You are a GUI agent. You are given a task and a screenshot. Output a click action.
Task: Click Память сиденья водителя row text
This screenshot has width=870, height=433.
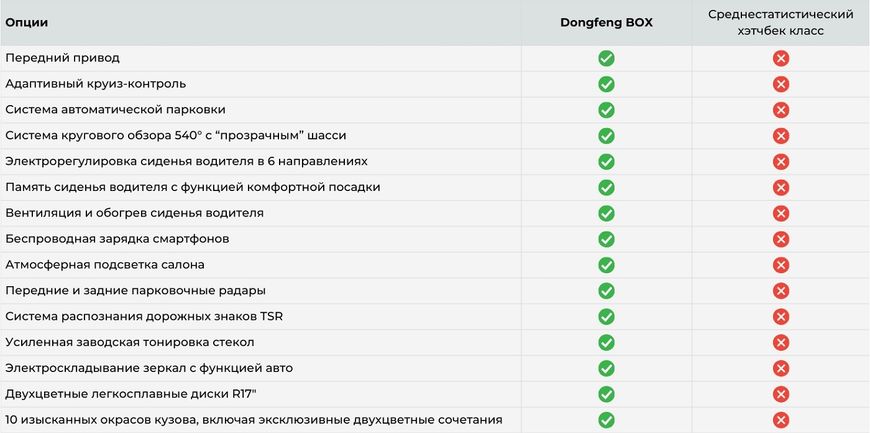pyautogui.click(x=192, y=187)
